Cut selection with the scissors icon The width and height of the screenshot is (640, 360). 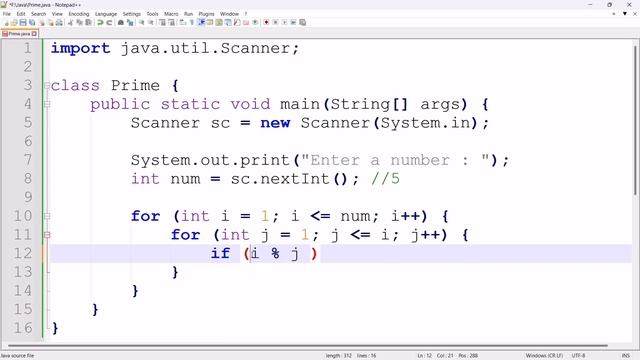(x=71, y=22)
